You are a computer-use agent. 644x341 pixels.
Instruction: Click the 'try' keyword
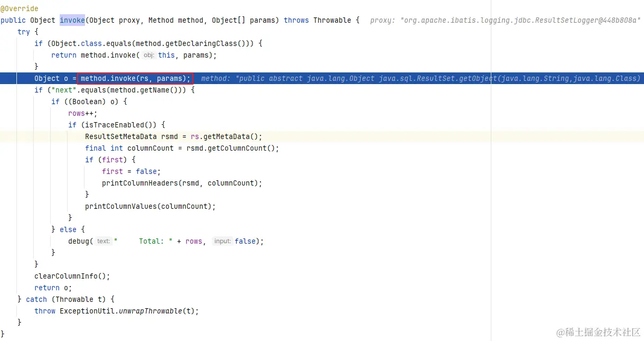(24, 32)
